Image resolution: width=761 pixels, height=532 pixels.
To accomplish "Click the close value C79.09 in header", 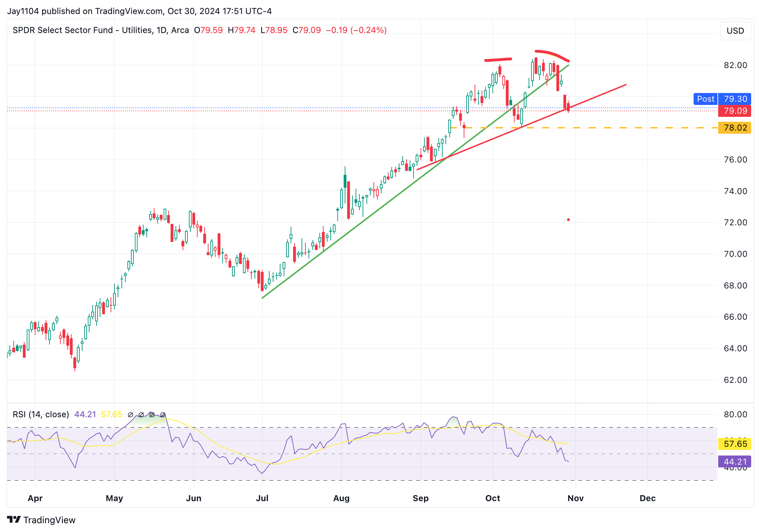I will click(307, 30).
